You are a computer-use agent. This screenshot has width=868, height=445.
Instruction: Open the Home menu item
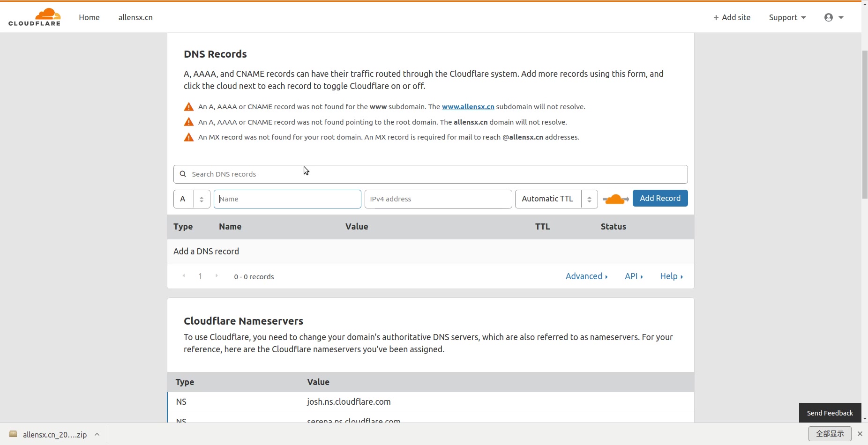(x=89, y=17)
